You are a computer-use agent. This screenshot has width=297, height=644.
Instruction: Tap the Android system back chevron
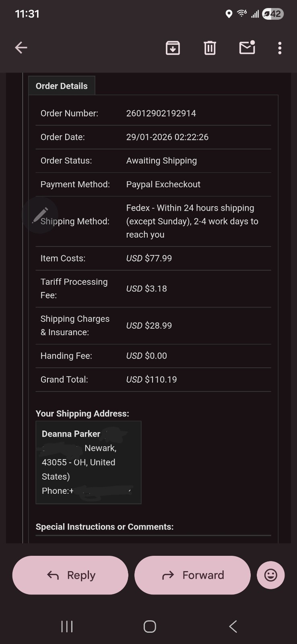point(233,626)
